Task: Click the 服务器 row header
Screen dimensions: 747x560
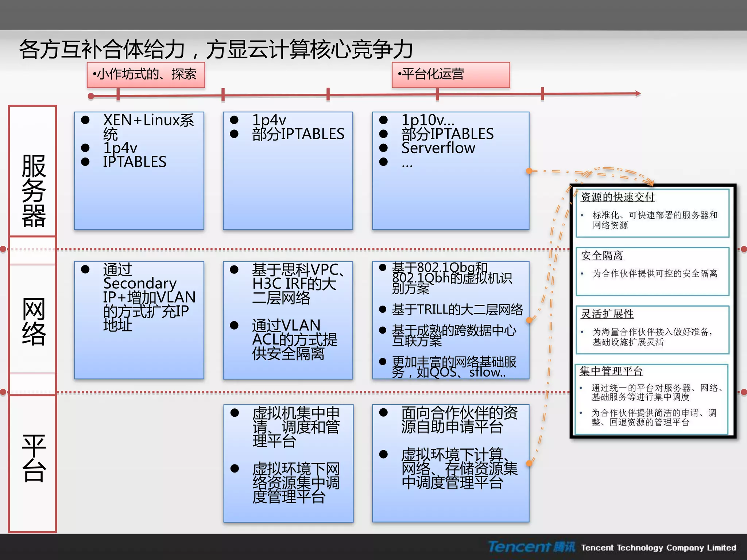Action: (x=33, y=190)
